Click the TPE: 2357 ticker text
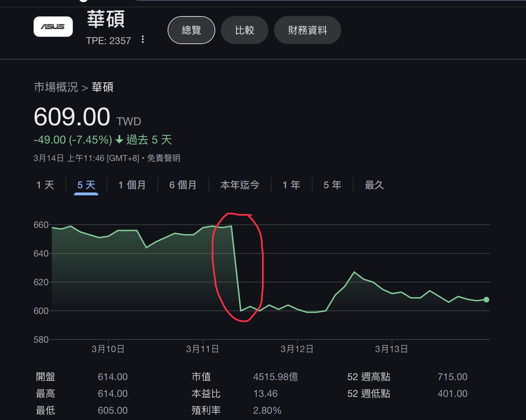Viewport: 526px width, 420px height. (x=108, y=41)
